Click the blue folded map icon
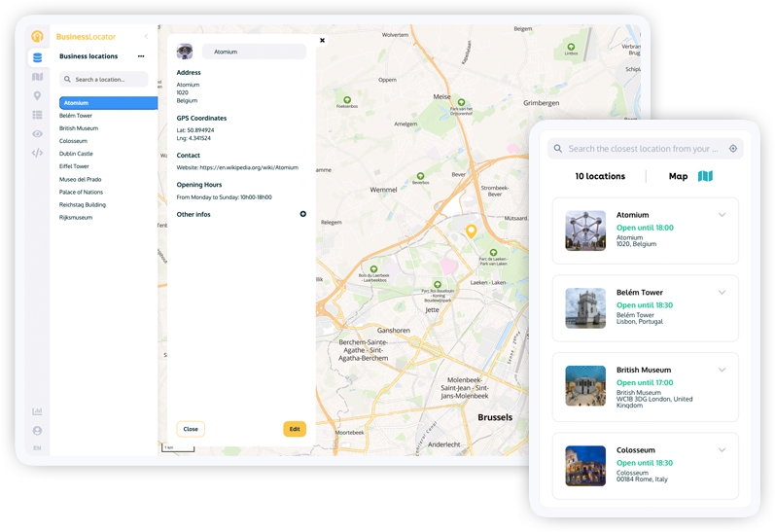 [x=705, y=176]
